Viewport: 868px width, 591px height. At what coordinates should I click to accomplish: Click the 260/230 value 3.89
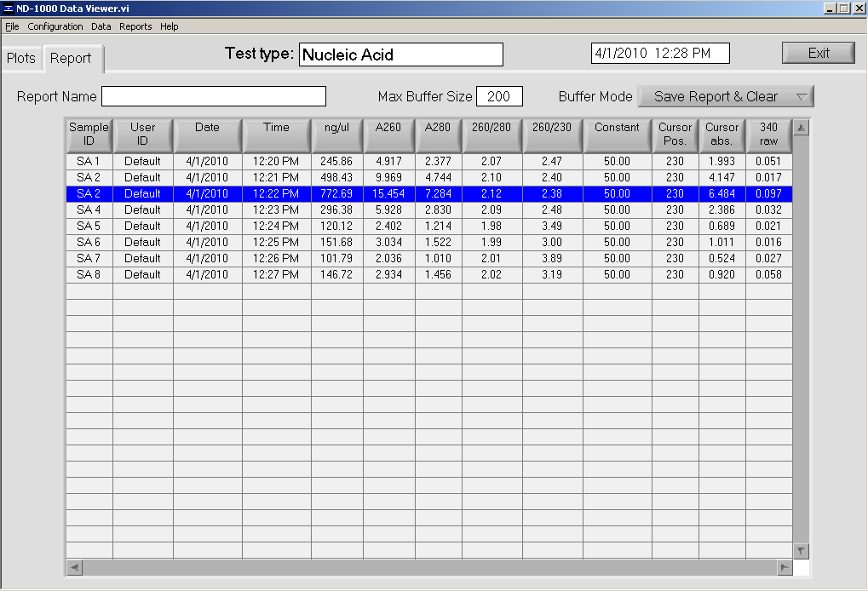(x=552, y=258)
